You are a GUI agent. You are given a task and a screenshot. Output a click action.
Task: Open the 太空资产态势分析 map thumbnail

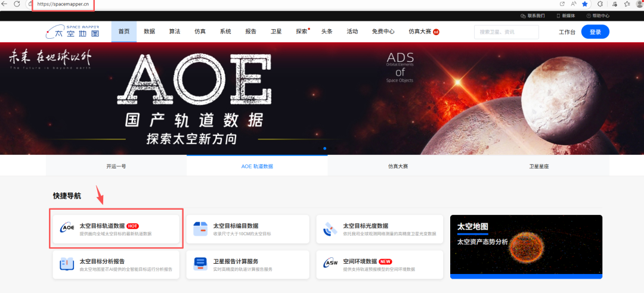[526, 247]
